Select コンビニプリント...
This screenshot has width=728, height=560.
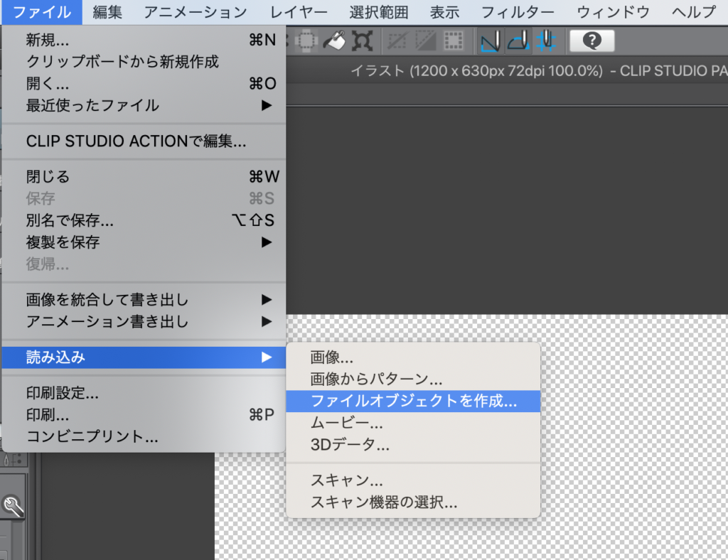pyautogui.click(x=144, y=436)
